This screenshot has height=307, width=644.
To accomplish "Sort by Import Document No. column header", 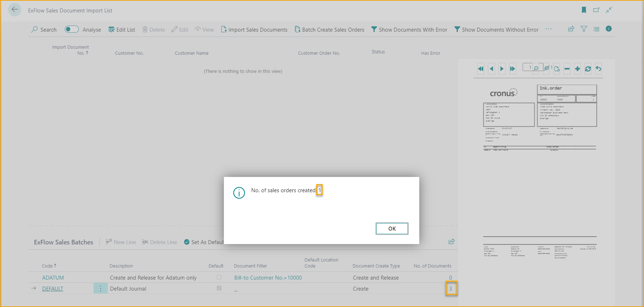I will pos(70,50).
